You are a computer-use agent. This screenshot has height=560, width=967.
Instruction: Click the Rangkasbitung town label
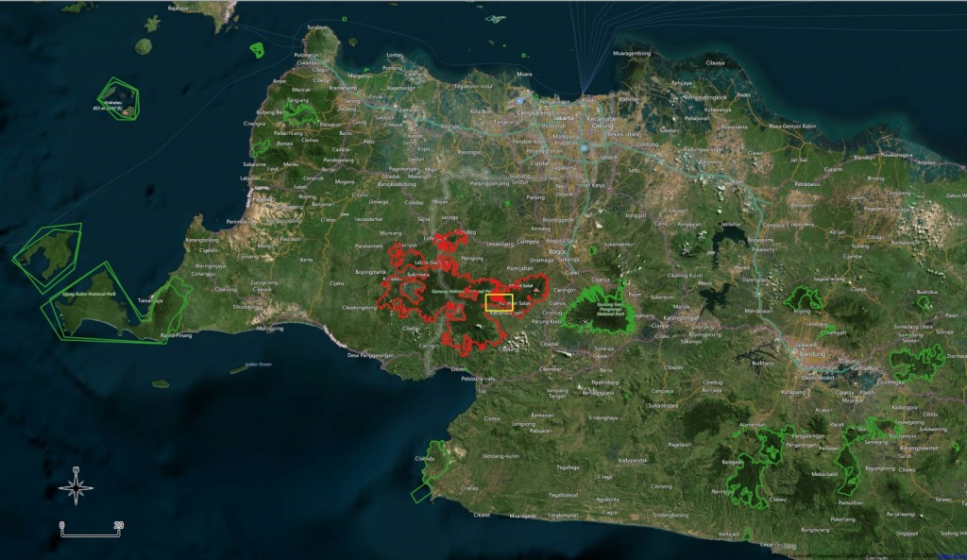coord(397,184)
